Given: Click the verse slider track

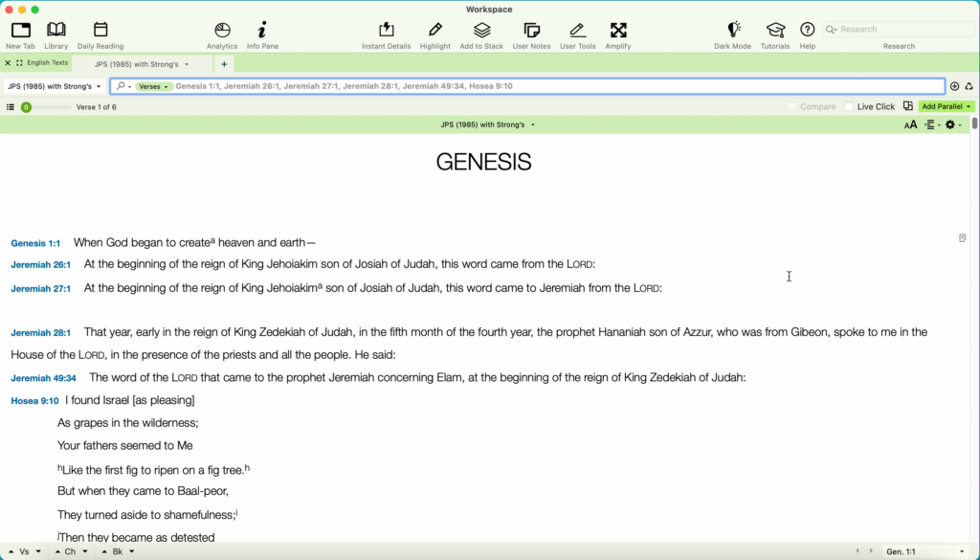Looking at the screenshot, I should click(x=52, y=107).
